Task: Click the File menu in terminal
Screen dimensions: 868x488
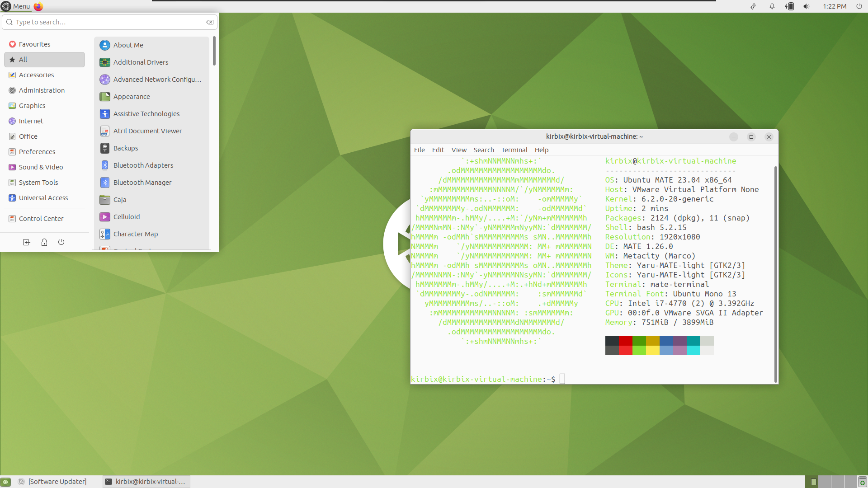Action: [x=419, y=150]
